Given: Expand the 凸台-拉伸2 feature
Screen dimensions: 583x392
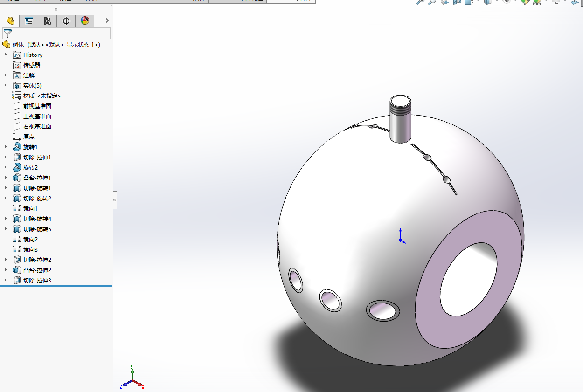Looking at the screenshot, I should [x=6, y=270].
